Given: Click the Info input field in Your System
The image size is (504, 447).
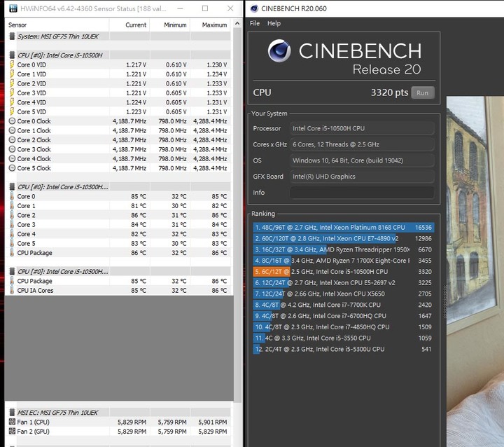Looking at the screenshot, I should tap(363, 193).
